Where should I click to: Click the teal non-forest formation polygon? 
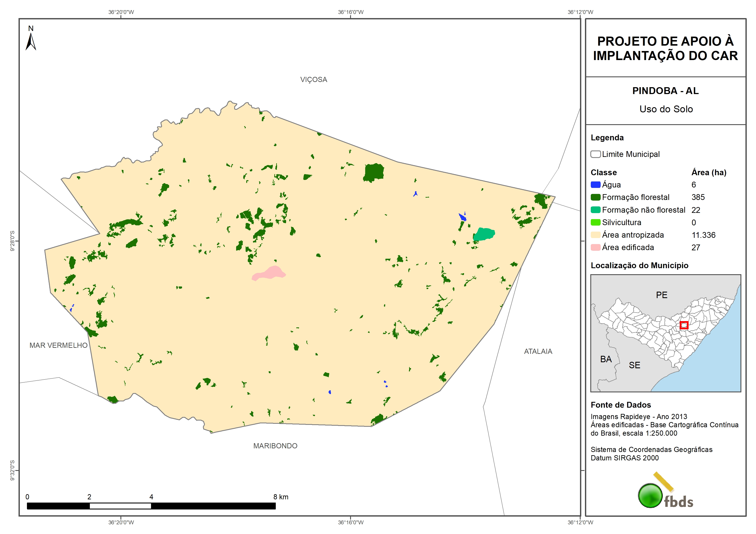[x=484, y=234]
